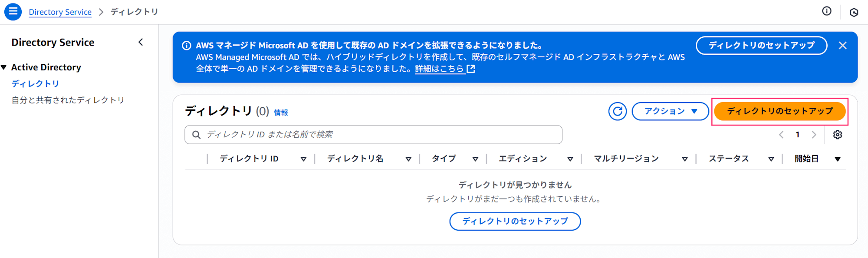Focus the directory ID or name search field

(373, 135)
